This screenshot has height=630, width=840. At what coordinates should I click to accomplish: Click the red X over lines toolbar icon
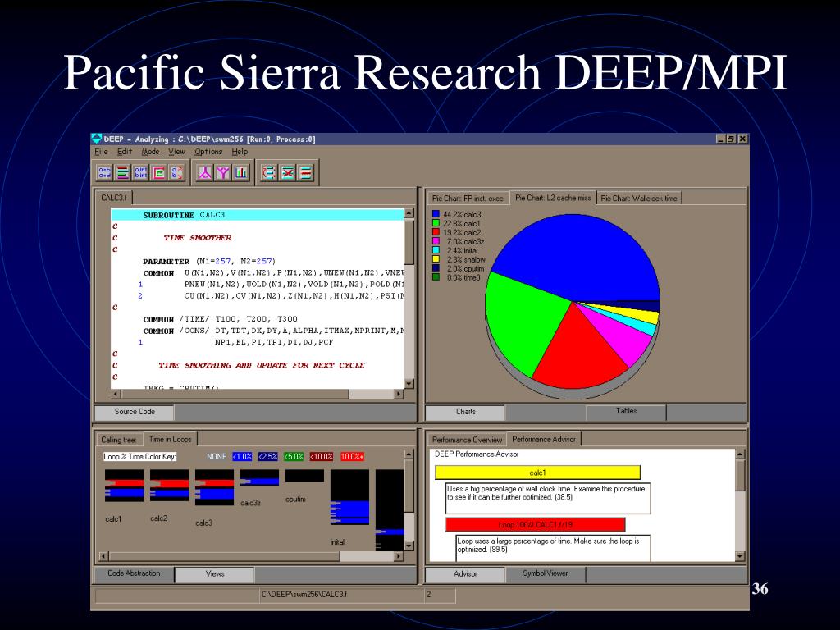288,172
